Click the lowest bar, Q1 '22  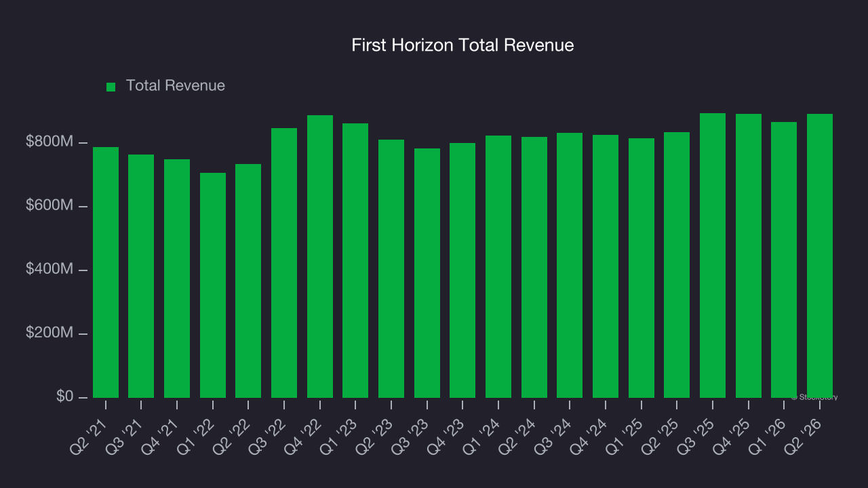tap(213, 285)
